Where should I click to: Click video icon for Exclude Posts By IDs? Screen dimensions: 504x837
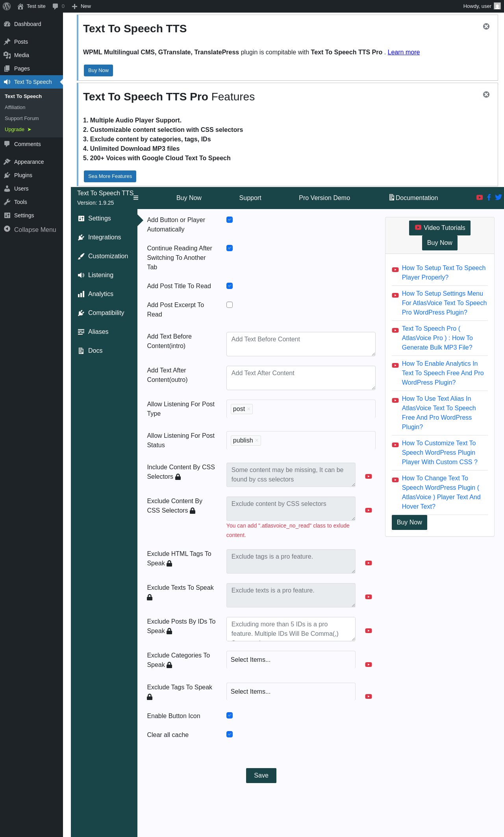pyautogui.click(x=369, y=631)
